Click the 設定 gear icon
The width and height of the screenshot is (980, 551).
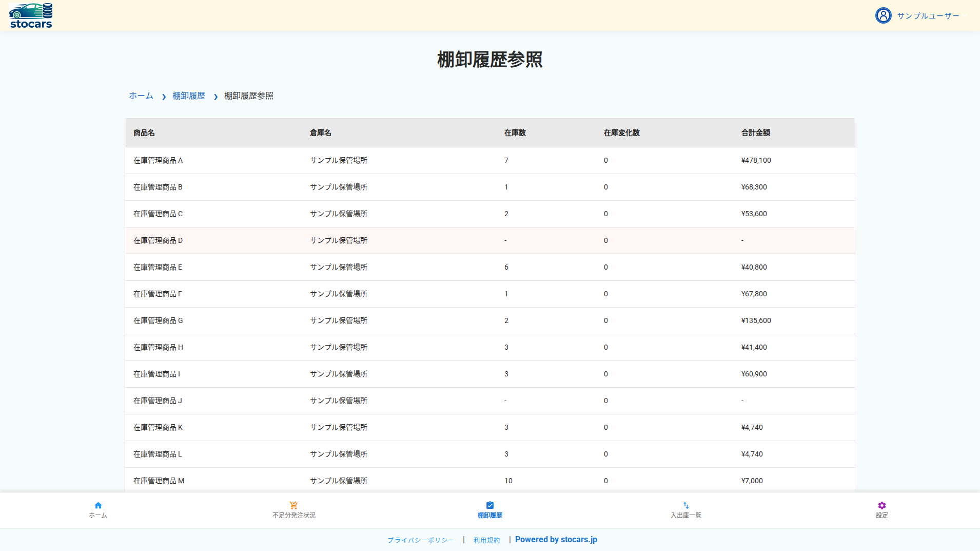(x=882, y=505)
